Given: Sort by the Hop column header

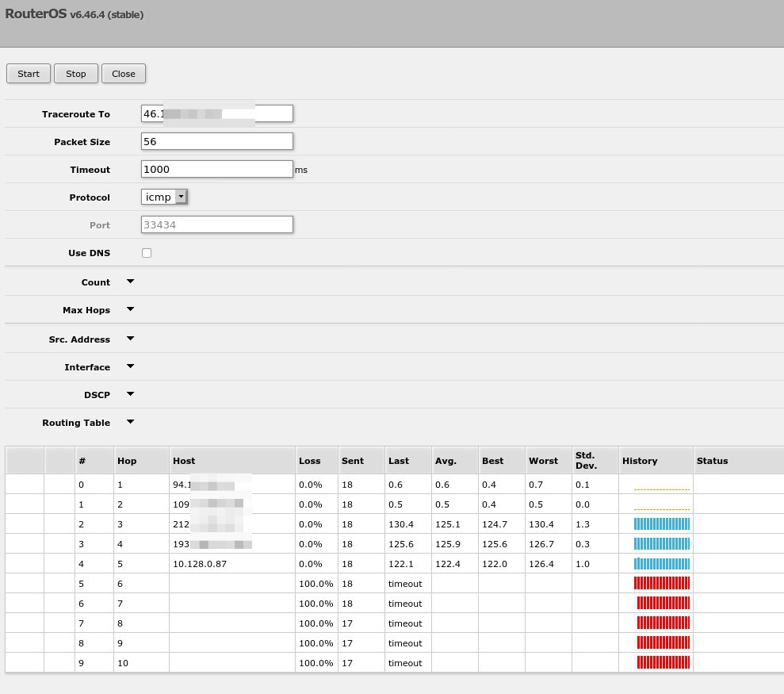Looking at the screenshot, I should tap(141, 460).
